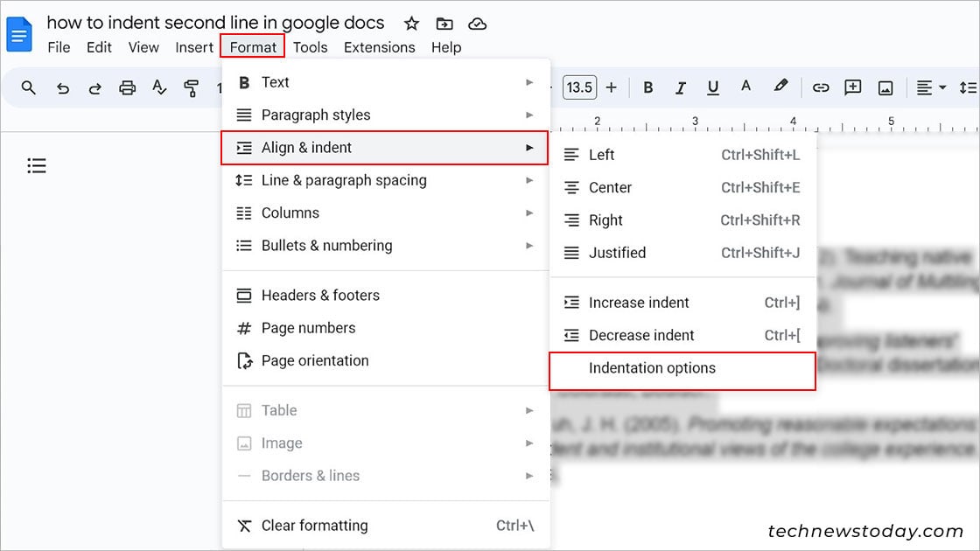This screenshot has height=551, width=980.
Task: Choose Headers & footers
Action: [386, 296]
